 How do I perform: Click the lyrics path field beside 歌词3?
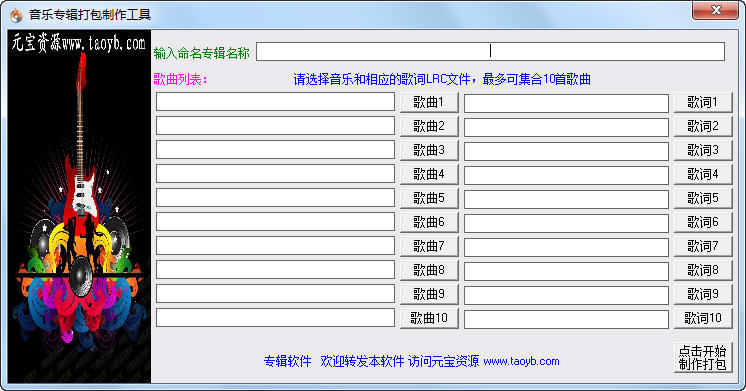click(566, 151)
